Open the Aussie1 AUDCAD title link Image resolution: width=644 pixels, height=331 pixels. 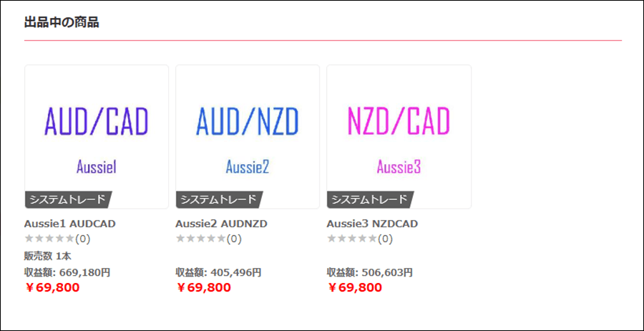point(70,224)
